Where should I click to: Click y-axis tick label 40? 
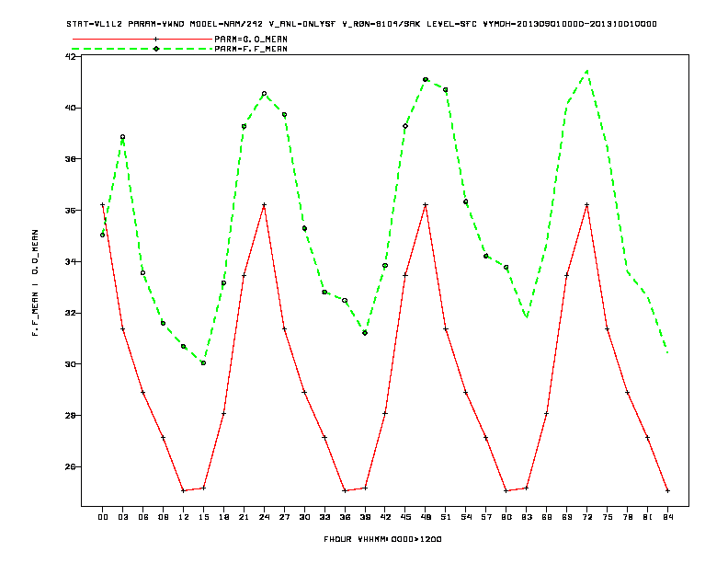click(x=70, y=108)
